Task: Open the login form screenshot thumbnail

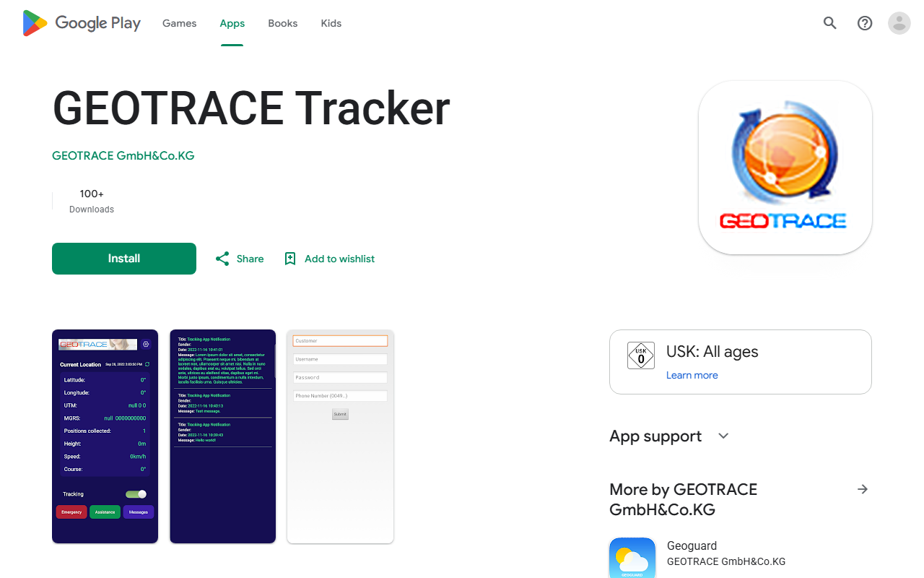Action: [341, 436]
